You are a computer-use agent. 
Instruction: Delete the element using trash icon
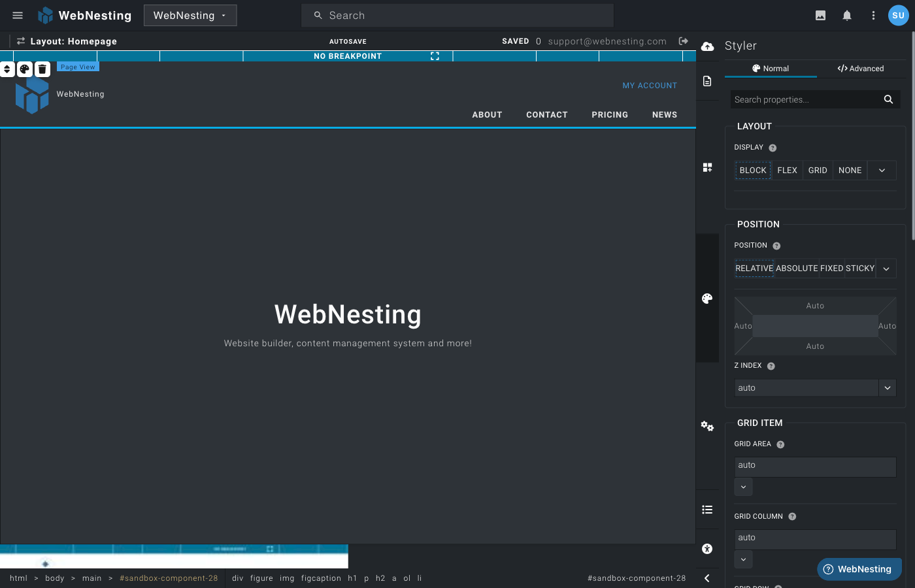pos(42,69)
